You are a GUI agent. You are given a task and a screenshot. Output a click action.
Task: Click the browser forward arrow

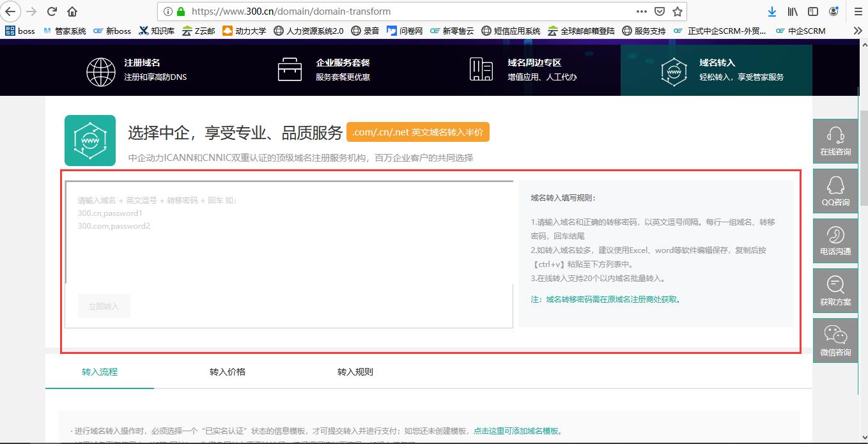click(x=31, y=11)
